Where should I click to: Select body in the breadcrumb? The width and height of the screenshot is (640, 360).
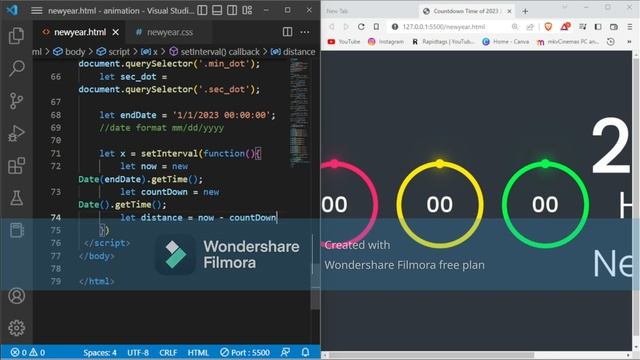point(69,52)
